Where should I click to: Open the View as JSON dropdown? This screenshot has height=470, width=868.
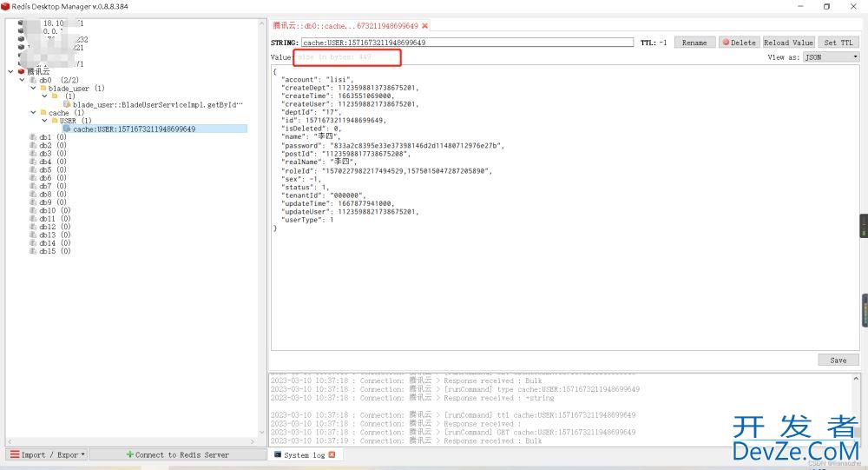[x=831, y=57]
